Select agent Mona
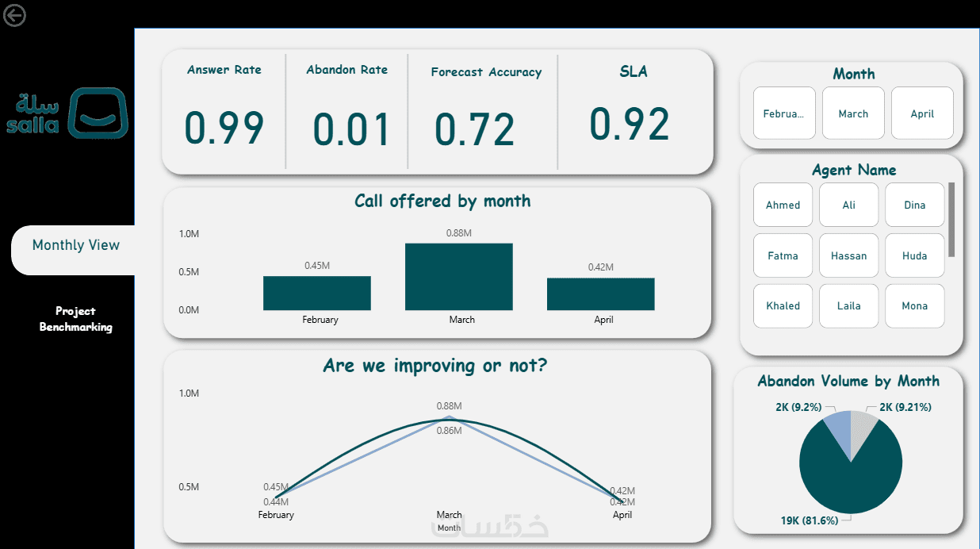This screenshot has width=980, height=549. (x=915, y=305)
